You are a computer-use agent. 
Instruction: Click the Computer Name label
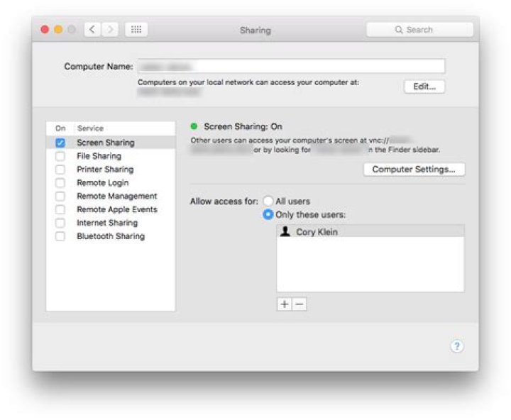click(99, 67)
